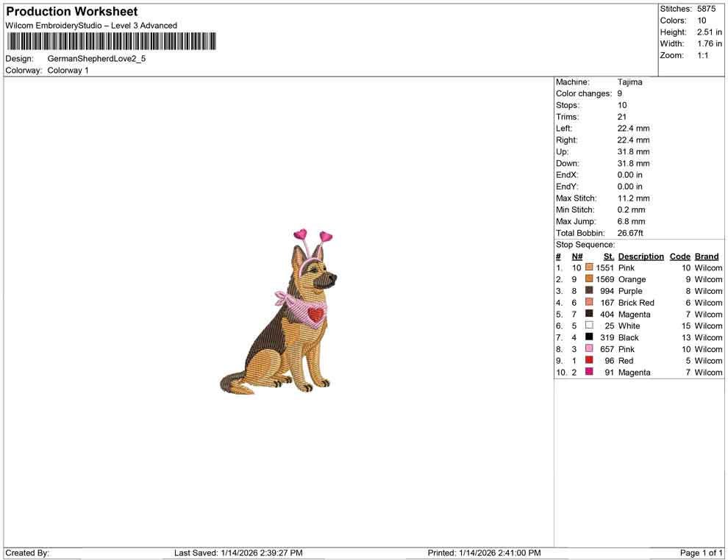Click the Pink thread swatch in row 1

pos(588,268)
